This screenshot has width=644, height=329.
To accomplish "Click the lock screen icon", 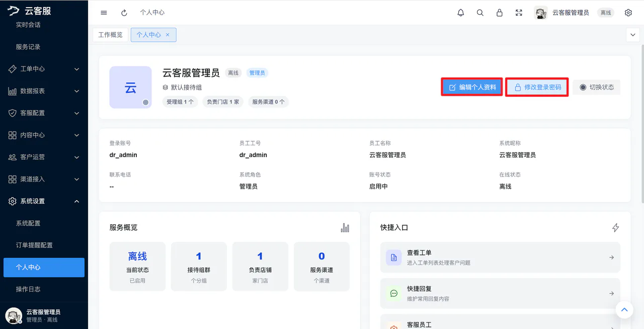I will [500, 13].
